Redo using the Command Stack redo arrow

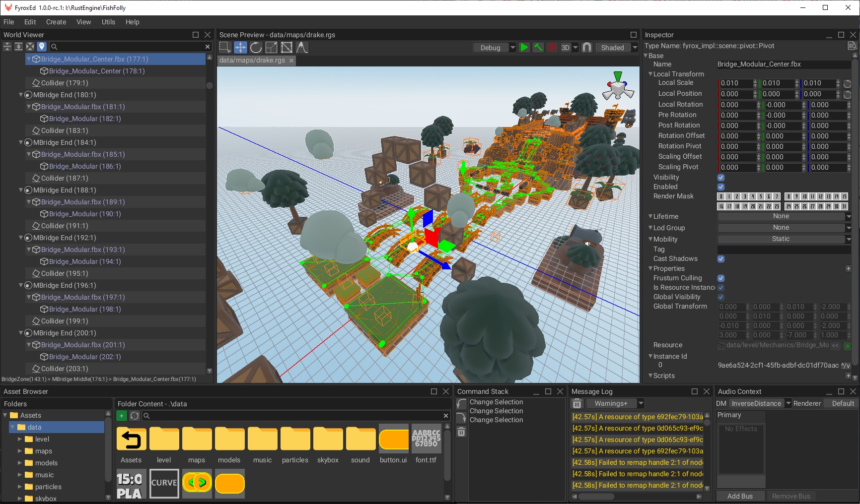[x=461, y=417]
